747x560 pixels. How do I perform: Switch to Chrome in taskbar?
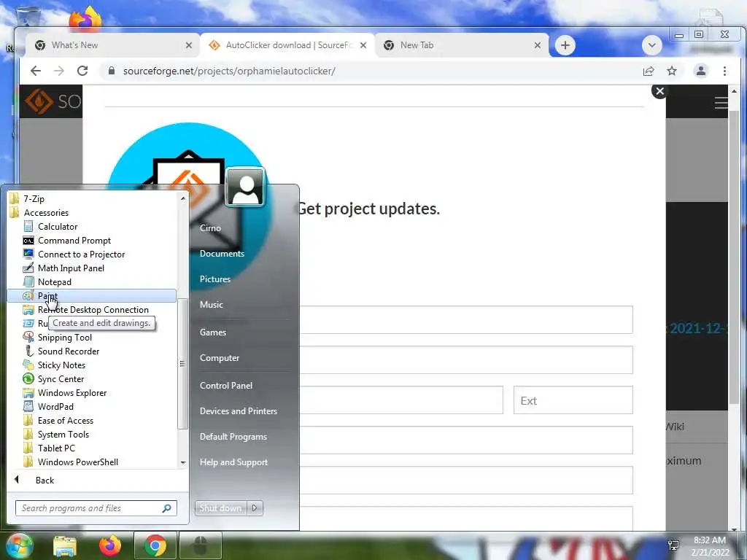tap(155, 545)
